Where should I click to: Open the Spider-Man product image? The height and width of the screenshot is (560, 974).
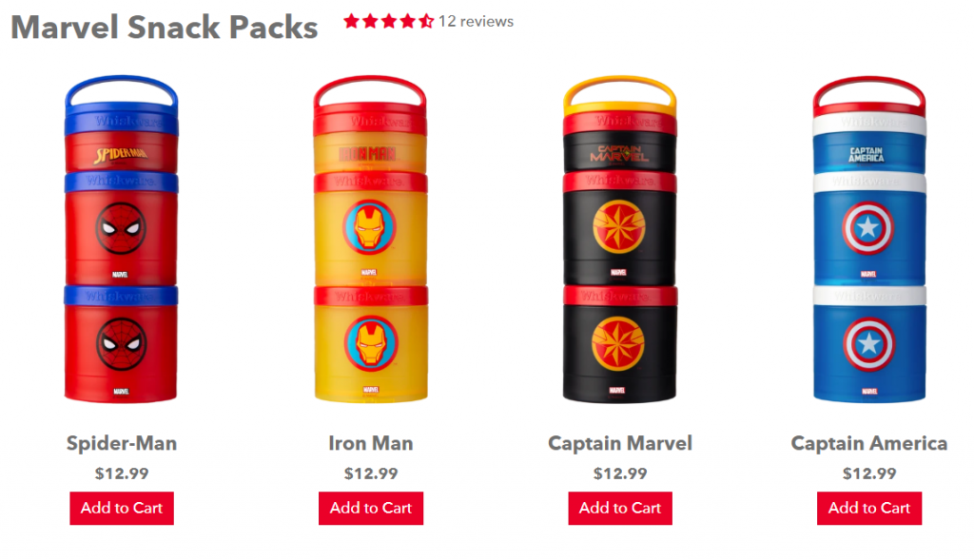click(121, 239)
